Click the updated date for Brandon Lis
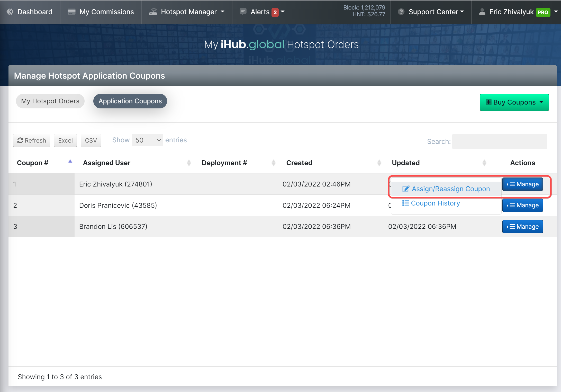This screenshot has height=392, width=561. pos(422,227)
